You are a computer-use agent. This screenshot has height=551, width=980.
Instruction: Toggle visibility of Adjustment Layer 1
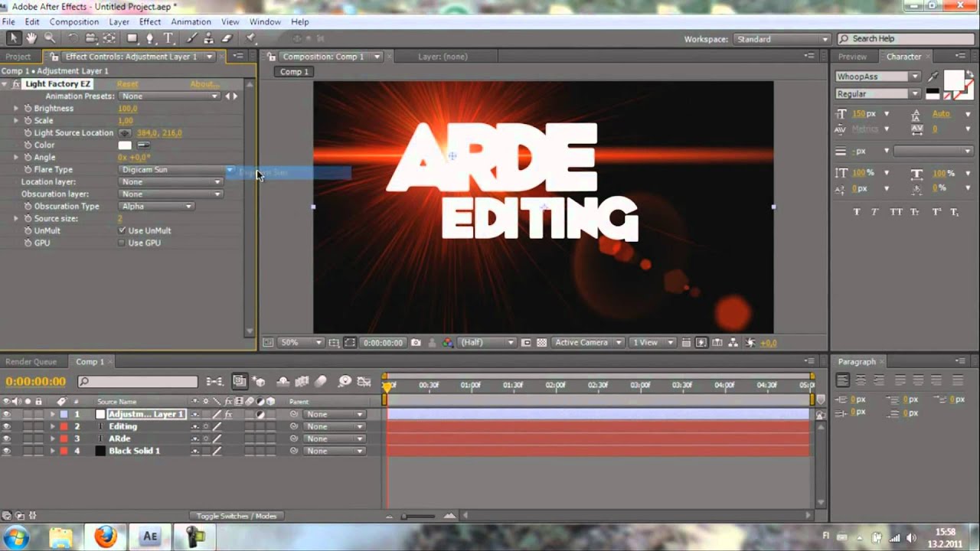coord(7,414)
